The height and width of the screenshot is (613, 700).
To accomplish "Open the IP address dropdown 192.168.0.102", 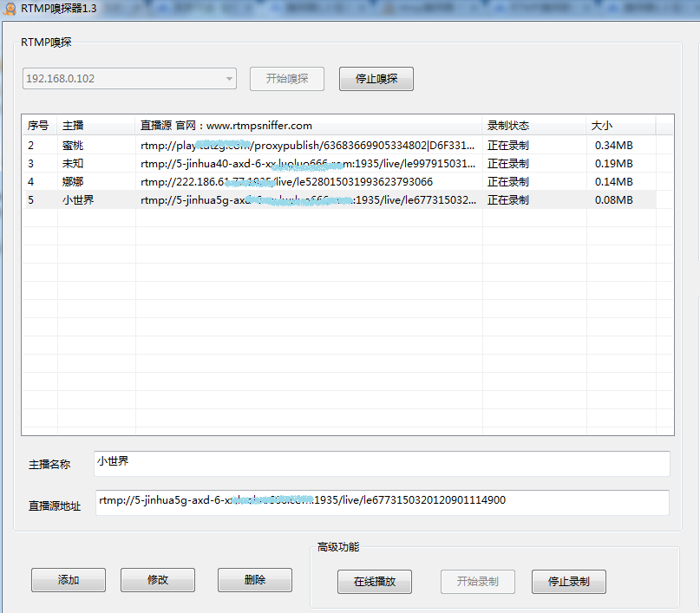I will coord(129,79).
